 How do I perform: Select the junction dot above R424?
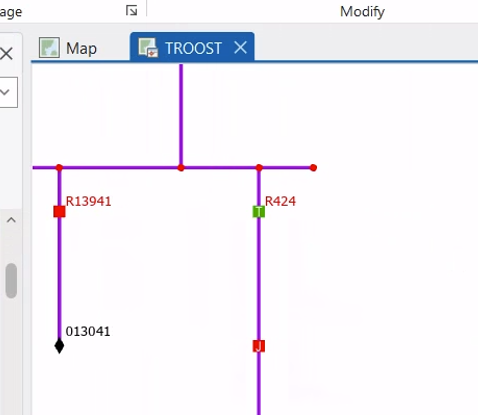coord(259,168)
